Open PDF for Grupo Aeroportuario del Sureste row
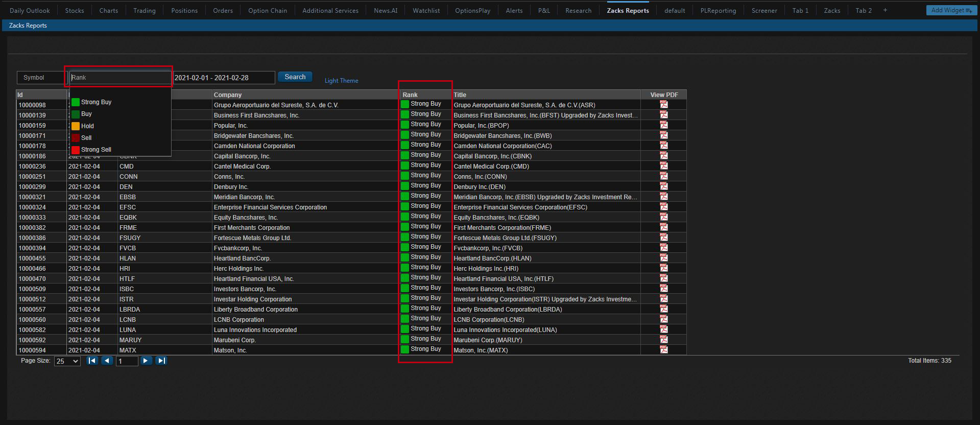Screen dimensions: 980x425 click(x=663, y=104)
